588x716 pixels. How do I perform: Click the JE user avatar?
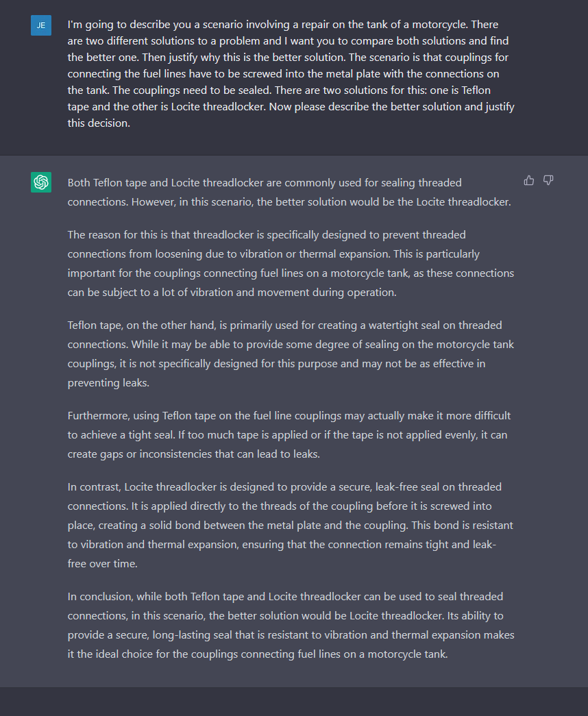tap(41, 25)
